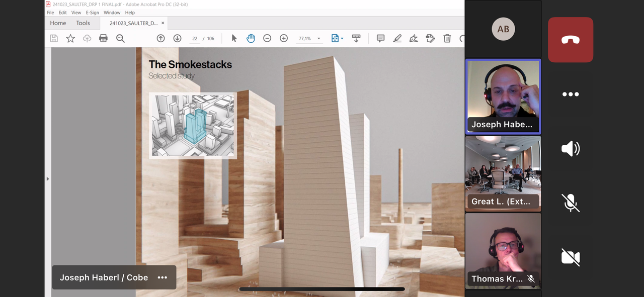Switch to the Tools tab

pos(83,23)
